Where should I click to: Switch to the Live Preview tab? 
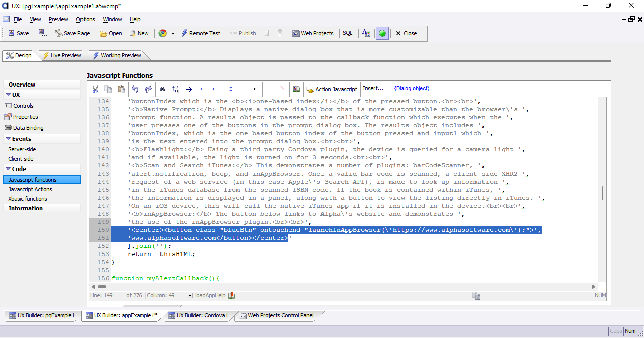point(62,55)
